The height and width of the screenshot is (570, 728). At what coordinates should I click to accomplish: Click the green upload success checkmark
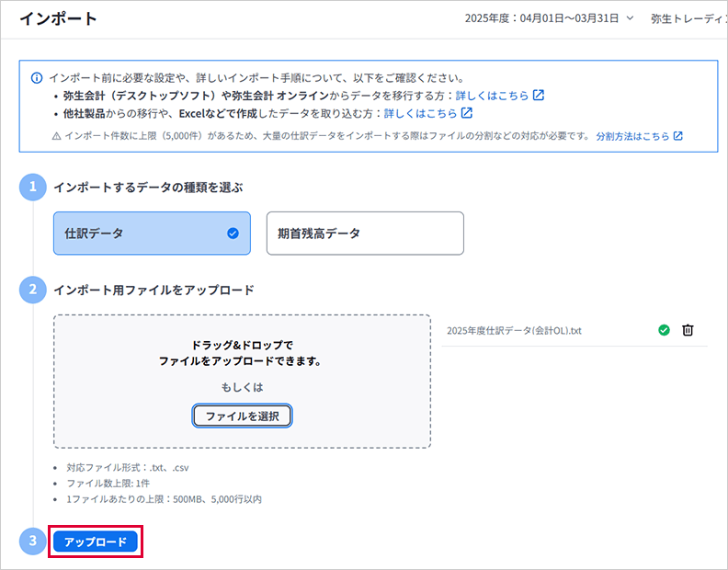point(665,331)
